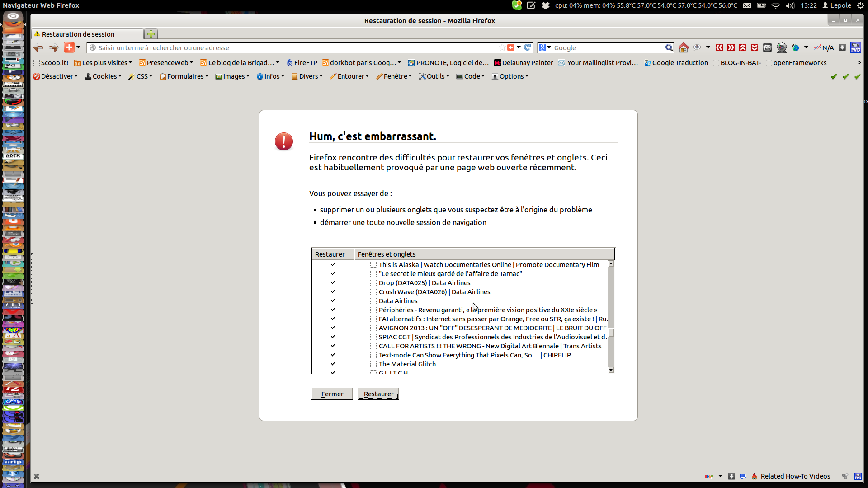Click the Restaurer button

378,394
